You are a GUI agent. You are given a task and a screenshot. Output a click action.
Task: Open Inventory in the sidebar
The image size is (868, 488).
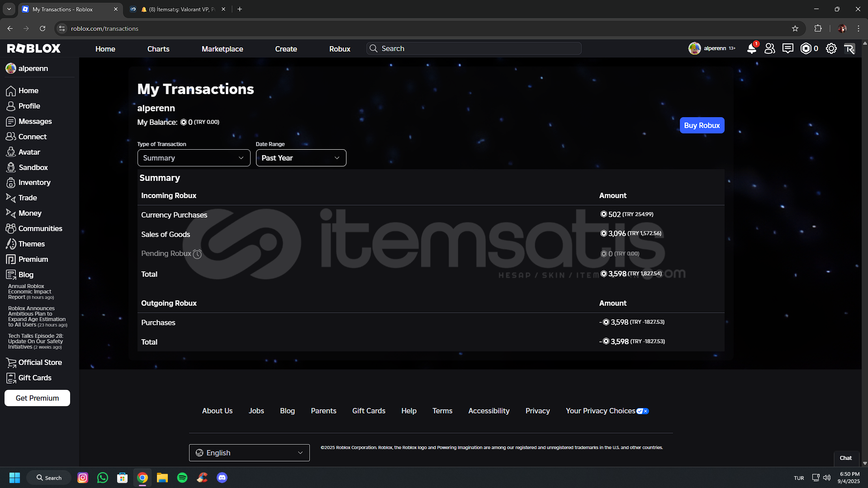(34, 183)
